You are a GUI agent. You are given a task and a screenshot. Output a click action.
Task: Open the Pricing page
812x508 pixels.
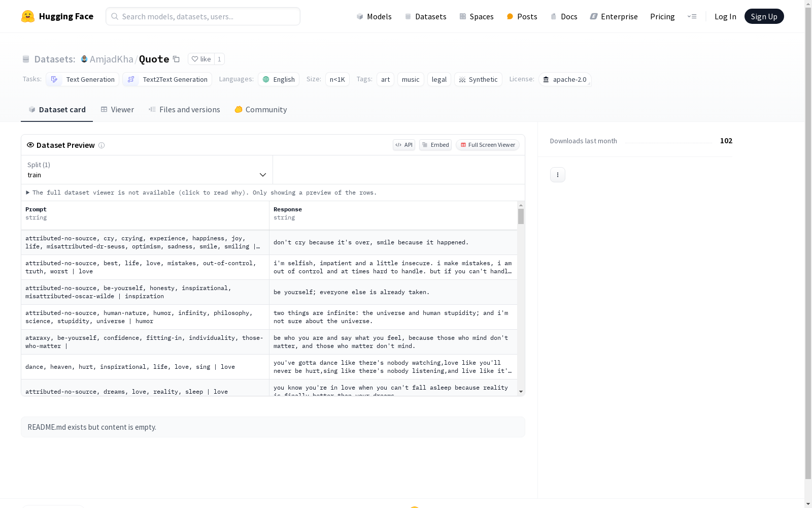tap(662, 16)
